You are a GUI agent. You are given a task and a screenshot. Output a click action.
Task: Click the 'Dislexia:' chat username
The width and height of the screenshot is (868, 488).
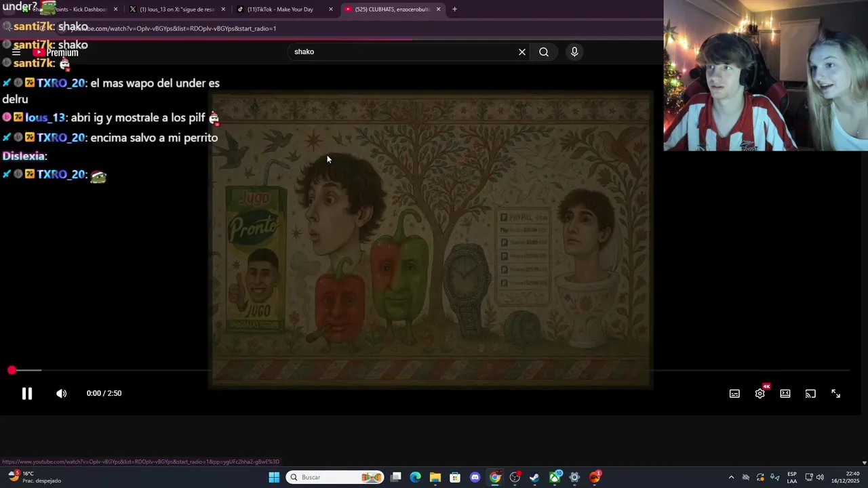tap(24, 156)
